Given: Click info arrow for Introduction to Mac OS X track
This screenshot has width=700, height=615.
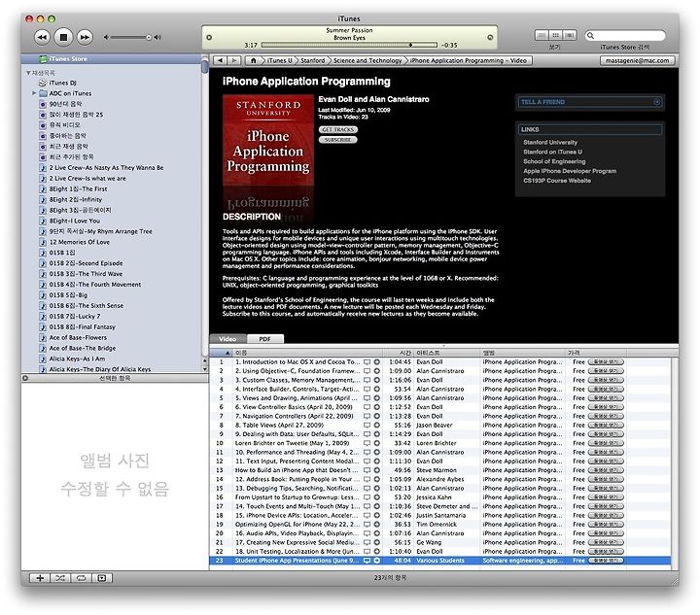Looking at the screenshot, I should click(x=377, y=362).
